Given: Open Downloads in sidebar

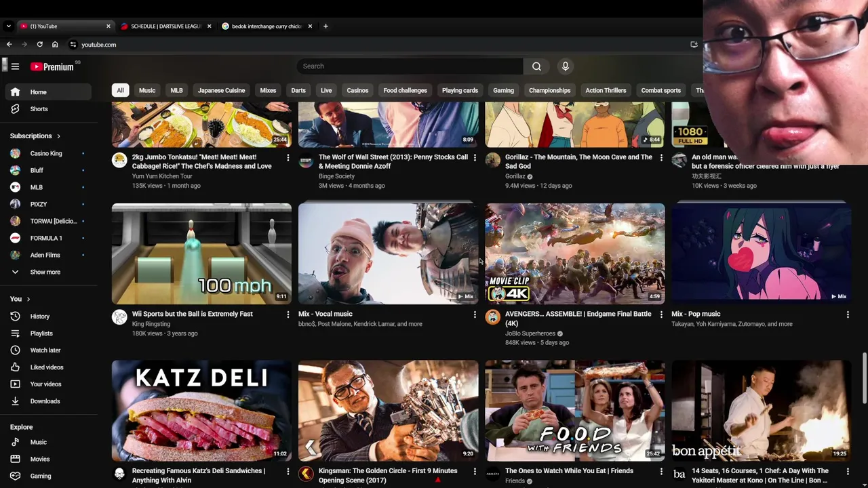Looking at the screenshot, I should (x=47, y=401).
